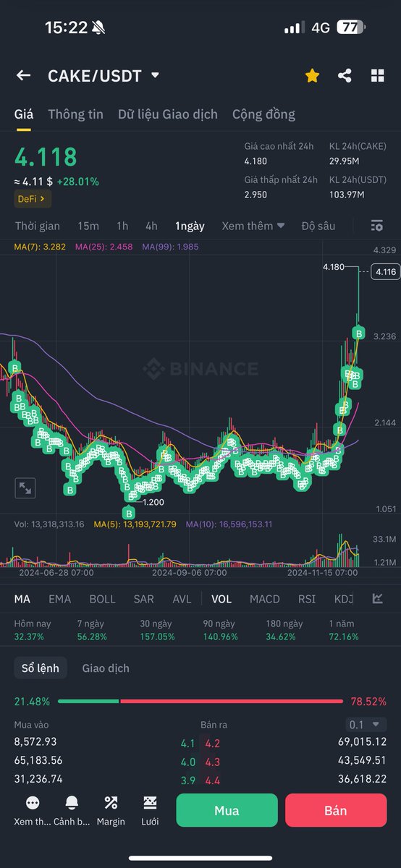Screen dimensions: 401x868
Task: Select the 15m timeframe
Action: pyautogui.click(x=88, y=226)
